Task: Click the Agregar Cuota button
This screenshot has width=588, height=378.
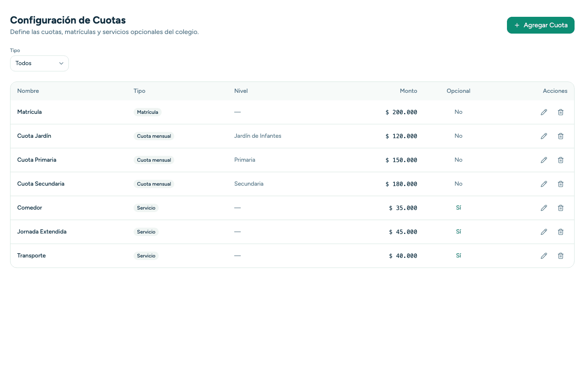Action: coord(541,25)
